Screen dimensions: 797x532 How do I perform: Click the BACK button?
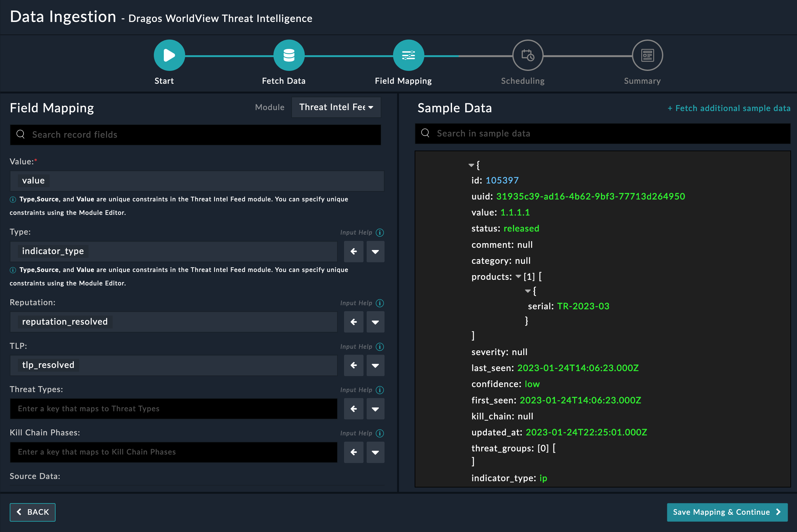[33, 512]
